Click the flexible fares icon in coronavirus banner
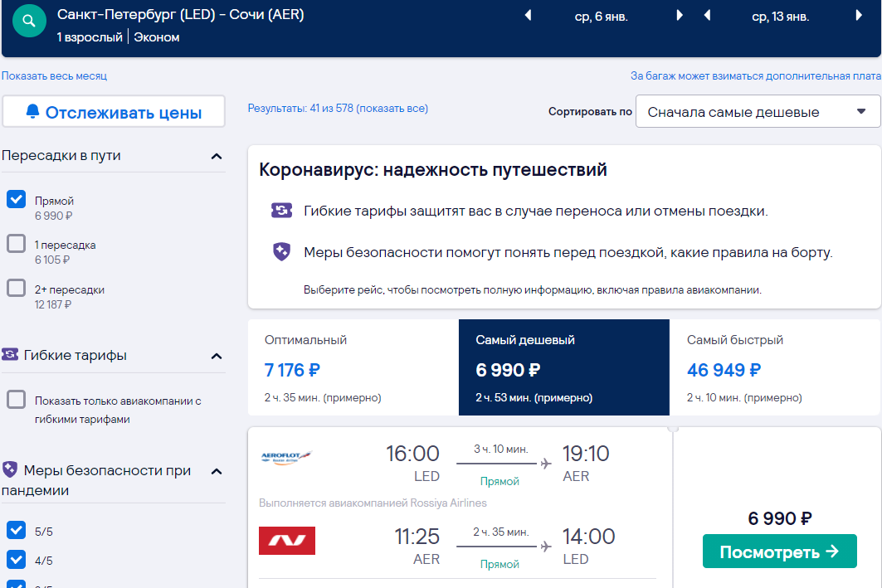This screenshot has height=588, width=882. click(282, 211)
